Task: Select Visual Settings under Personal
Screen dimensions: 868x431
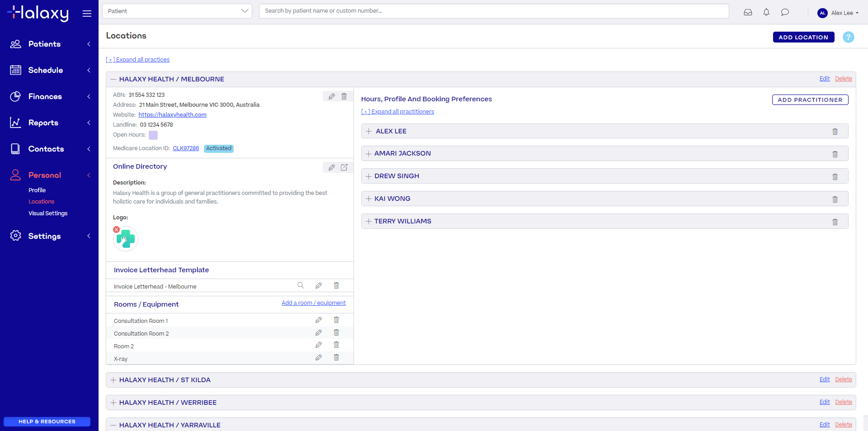Action: tap(48, 213)
